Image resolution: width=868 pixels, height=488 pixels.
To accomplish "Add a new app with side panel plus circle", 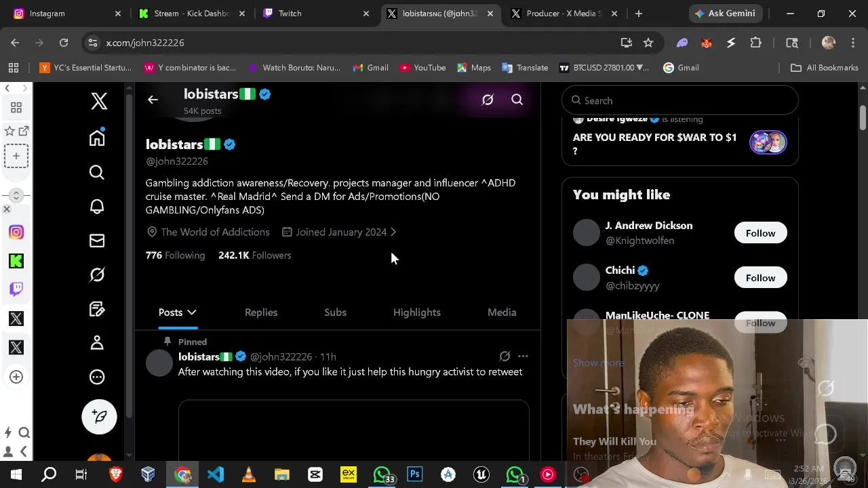I will click(x=16, y=377).
